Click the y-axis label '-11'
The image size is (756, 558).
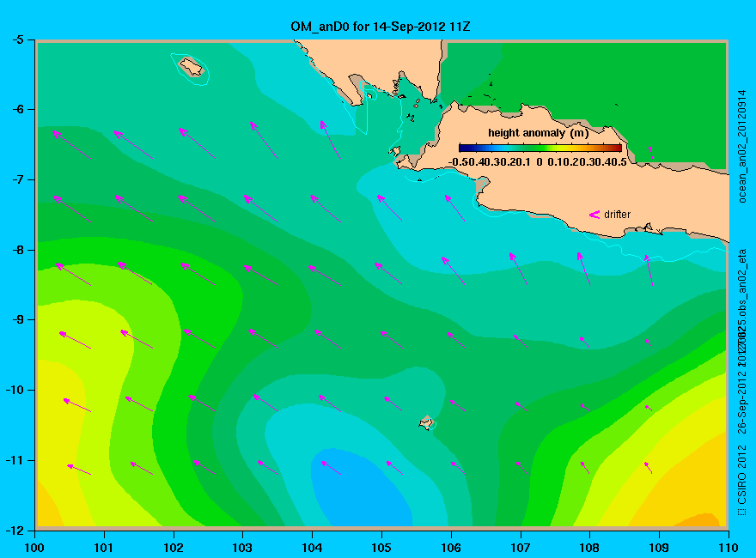coord(14,460)
